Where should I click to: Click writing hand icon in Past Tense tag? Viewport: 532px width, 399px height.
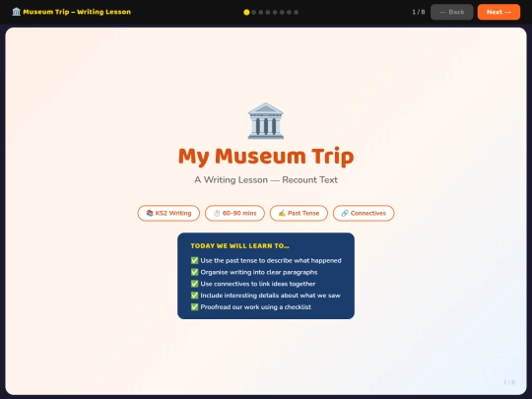point(282,213)
